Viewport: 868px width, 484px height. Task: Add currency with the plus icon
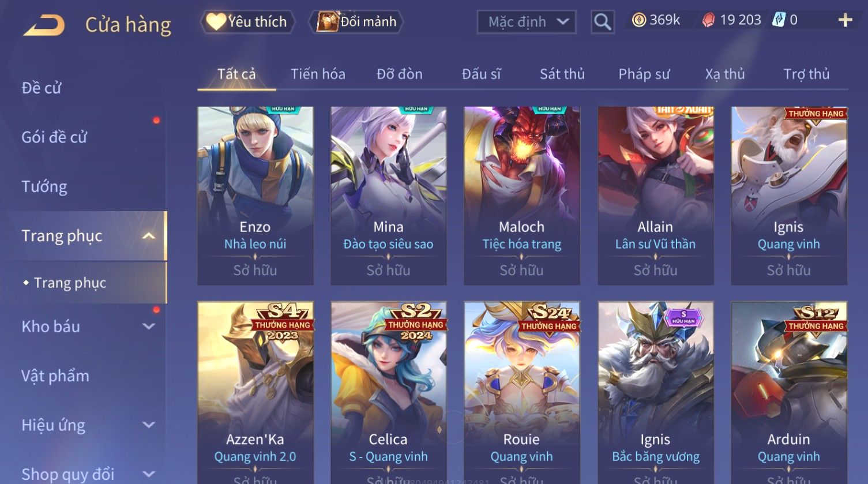[x=845, y=20]
